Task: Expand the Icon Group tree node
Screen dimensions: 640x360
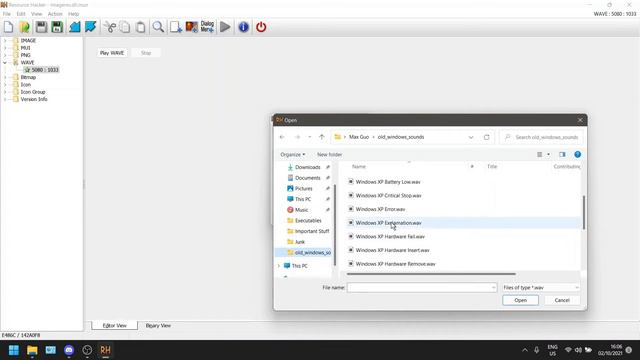Action: (5, 92)
